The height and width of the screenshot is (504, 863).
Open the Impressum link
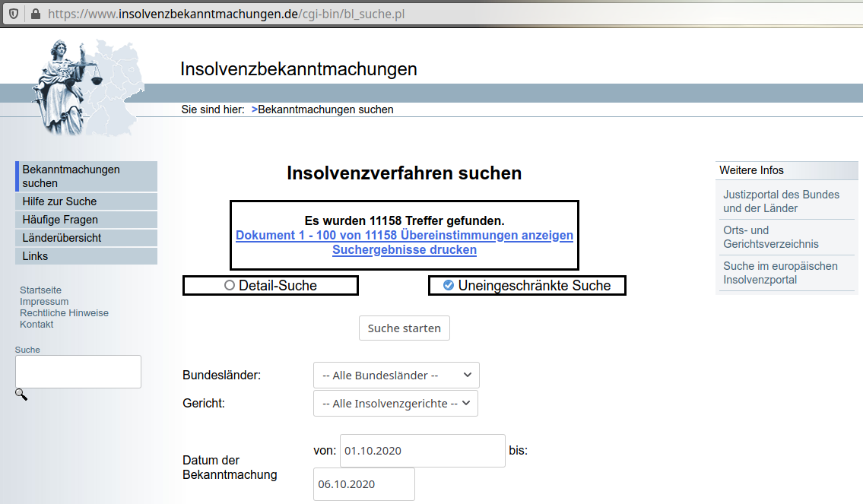pos(44,302)
